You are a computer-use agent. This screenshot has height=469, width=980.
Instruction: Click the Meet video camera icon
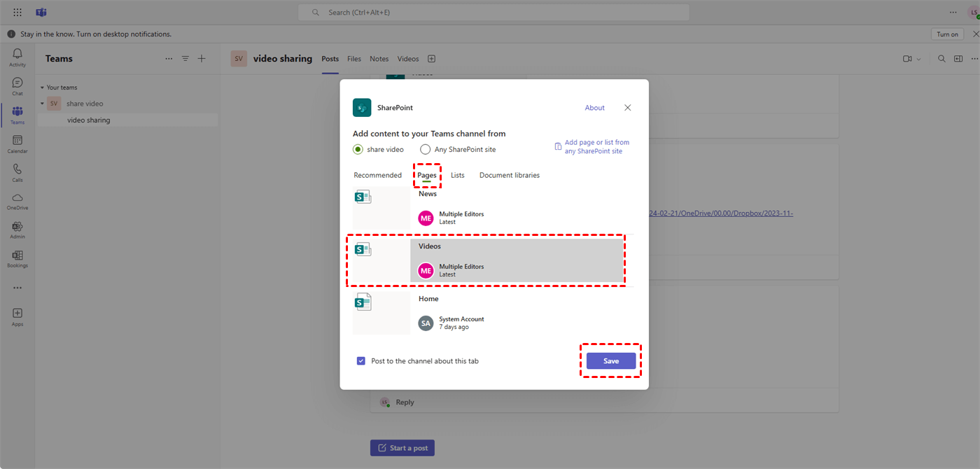[x=907, y=59]
